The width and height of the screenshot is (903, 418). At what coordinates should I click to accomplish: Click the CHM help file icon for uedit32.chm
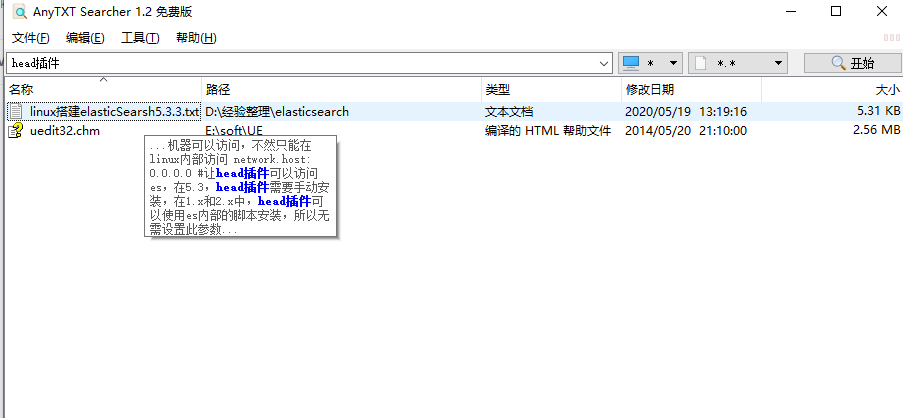pyautogui.click(x=17, y=131)
